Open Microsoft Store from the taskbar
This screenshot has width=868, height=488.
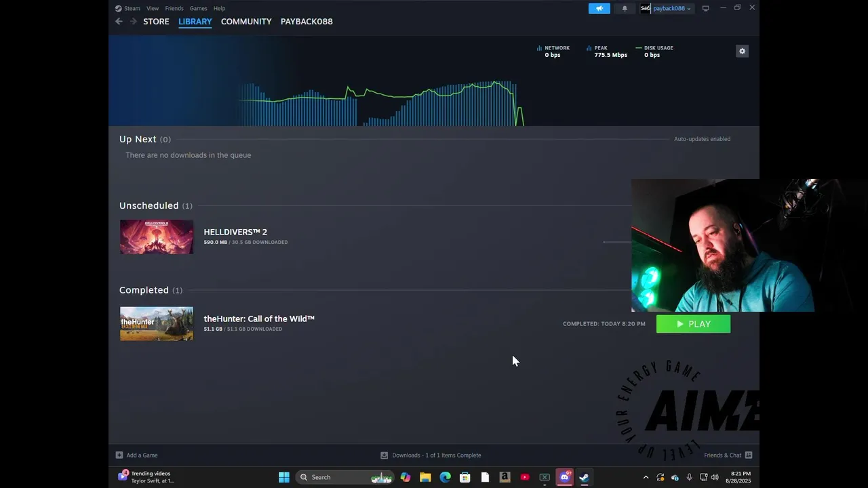tap(465, 477)
